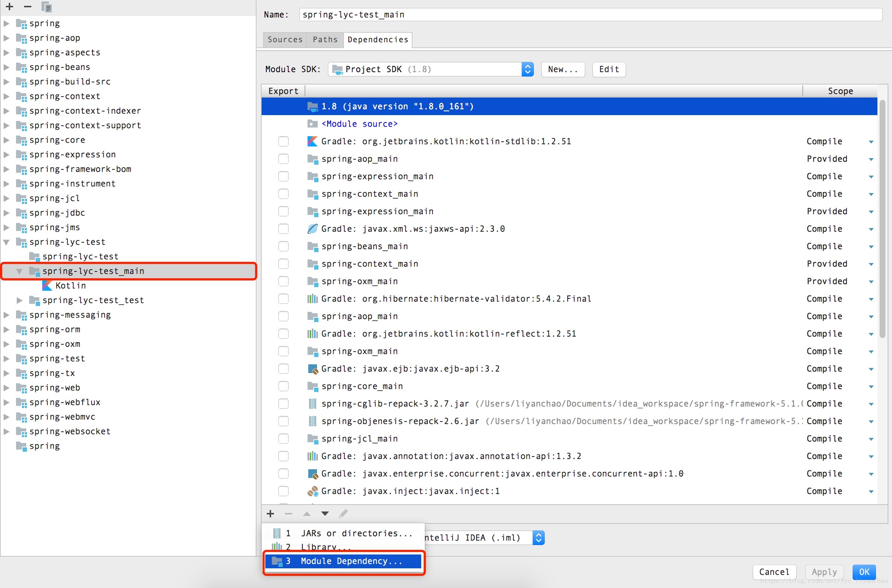Click the spring-webflux module folder icon
Viewport: 892px width, 588px height.
21,403
